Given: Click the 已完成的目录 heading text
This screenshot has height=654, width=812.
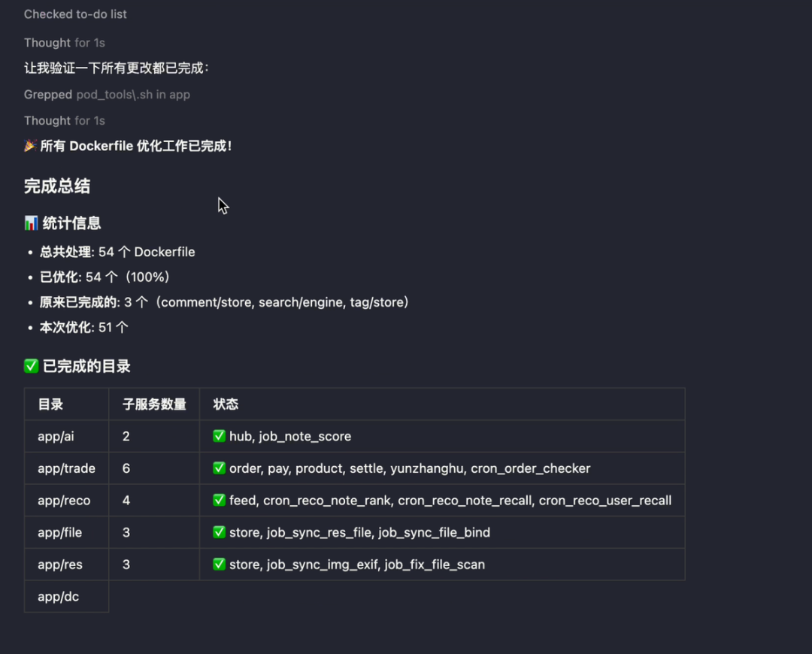Looking at the screenshot, I should (86, 367).
